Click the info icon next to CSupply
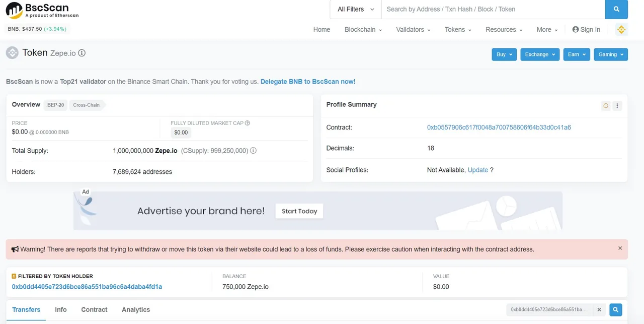Viewport: 644px width, 324px height. click(254, 151)
